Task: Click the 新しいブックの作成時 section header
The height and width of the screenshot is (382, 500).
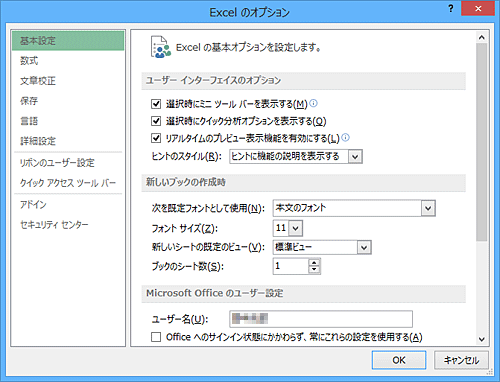Action: (304, 183)
